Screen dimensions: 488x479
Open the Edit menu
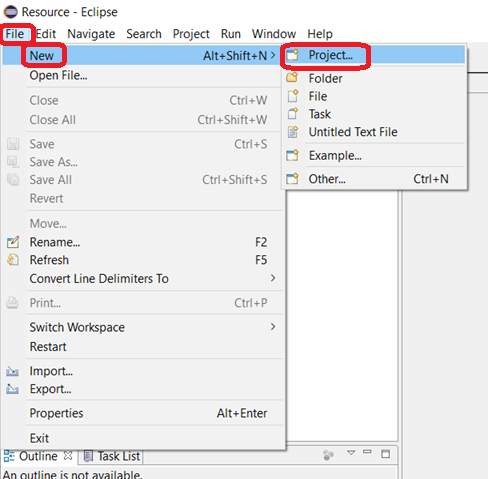pyautogui.click(x=46, y=34)
